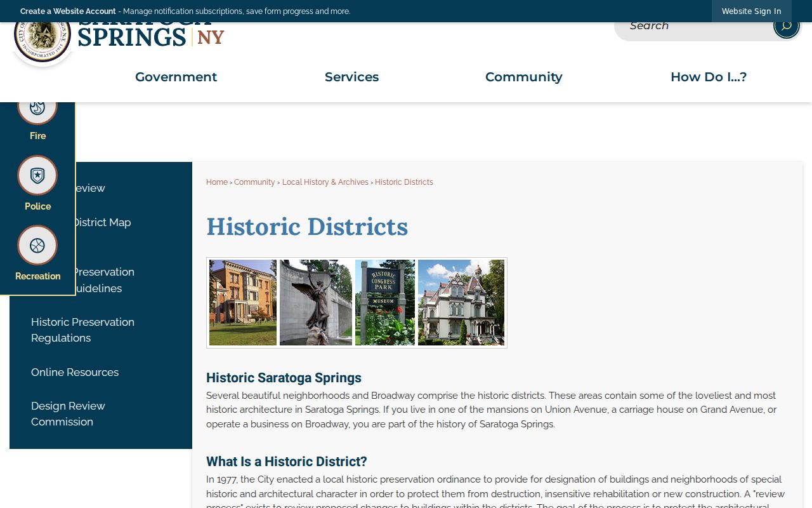Open the Community menu
812x508 pixels.
[523, 77]
